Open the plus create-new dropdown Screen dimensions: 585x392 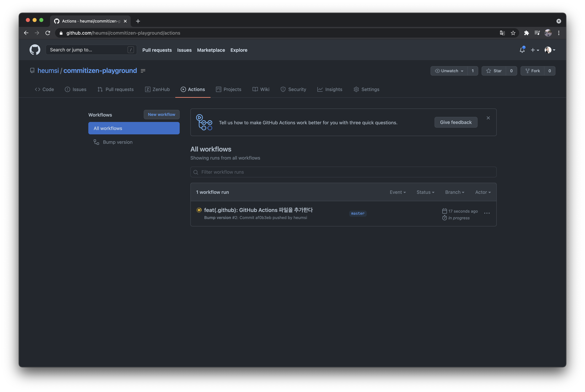click(x=534, y=50)
